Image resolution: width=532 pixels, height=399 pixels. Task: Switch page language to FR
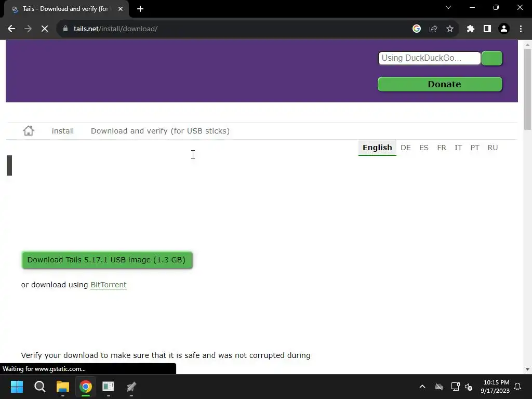click(442, 148)
